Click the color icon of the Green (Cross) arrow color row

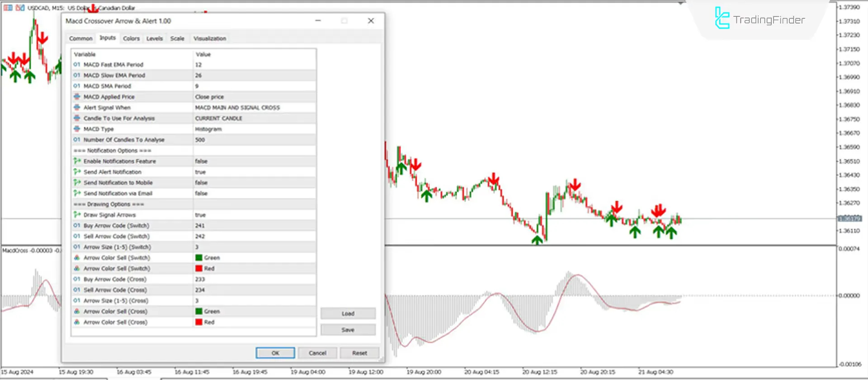coord(77,312)
